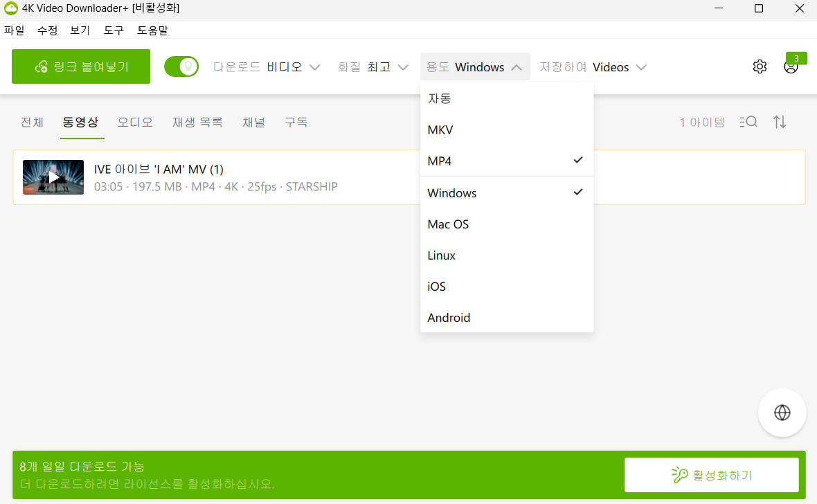Viewport: 817px width, 504px height.
Task: Click the video details line 03:05 · 197.5 MB
Action: [x=216, y=187]
